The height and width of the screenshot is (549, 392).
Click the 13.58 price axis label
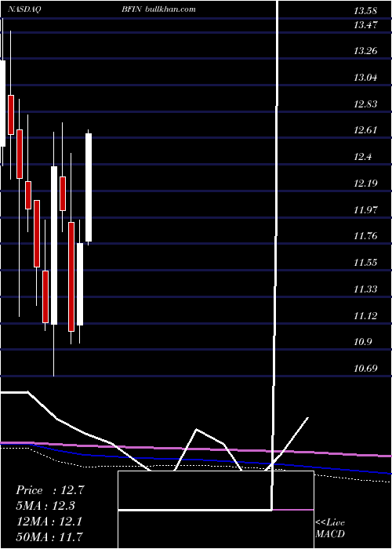click(x=365, y=11)
